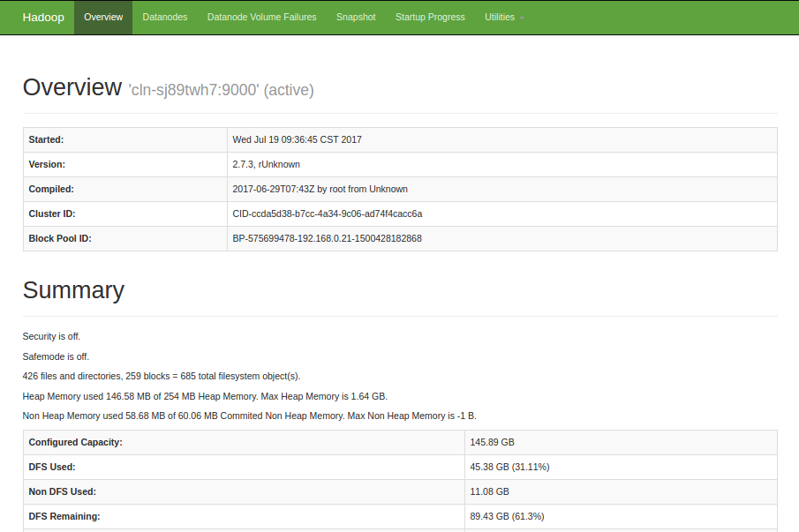This screenshot has width=799, height=532.
Task: Switch to the Snapshot tab
Action: 356,17
